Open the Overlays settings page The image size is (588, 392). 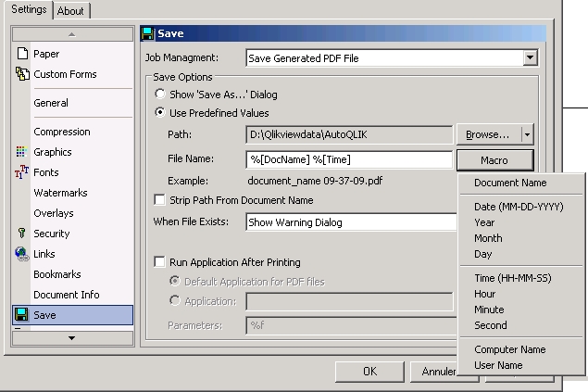click(54, 213)
